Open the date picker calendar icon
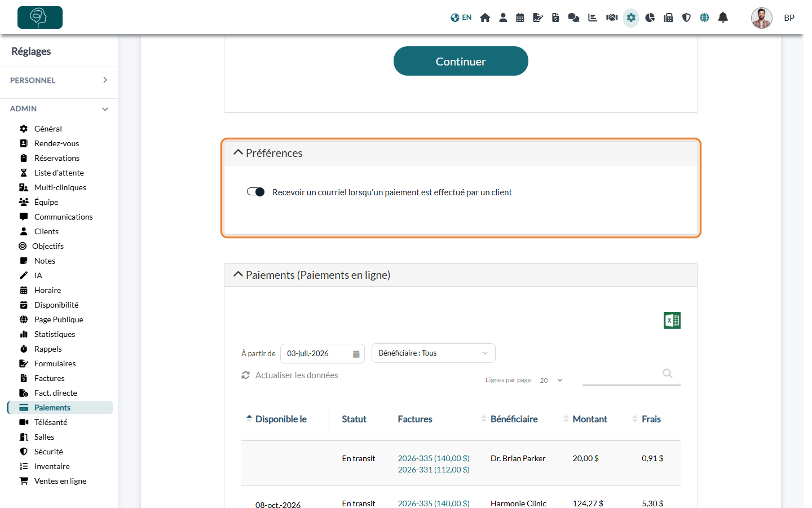The image size is (812, 508). pos(356,354)
